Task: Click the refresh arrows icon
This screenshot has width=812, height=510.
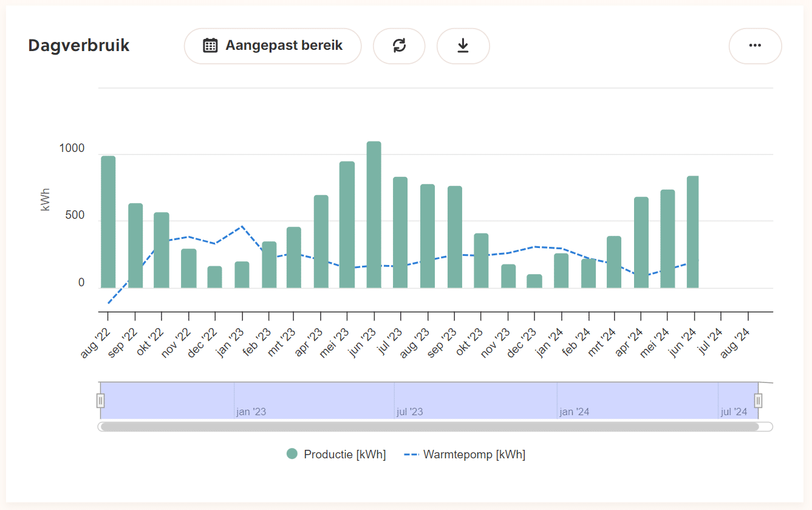Action: pyautogui.click(x=399, y=46)
